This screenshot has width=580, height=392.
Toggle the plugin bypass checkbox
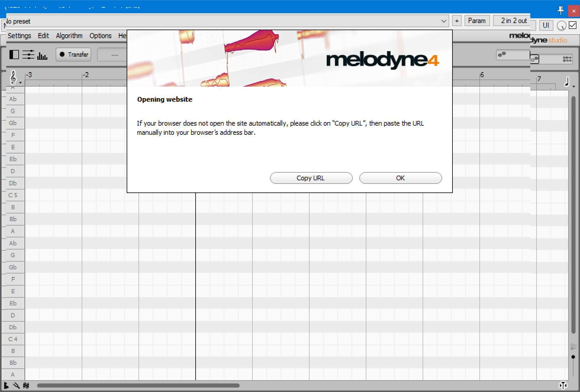(573, 25)
